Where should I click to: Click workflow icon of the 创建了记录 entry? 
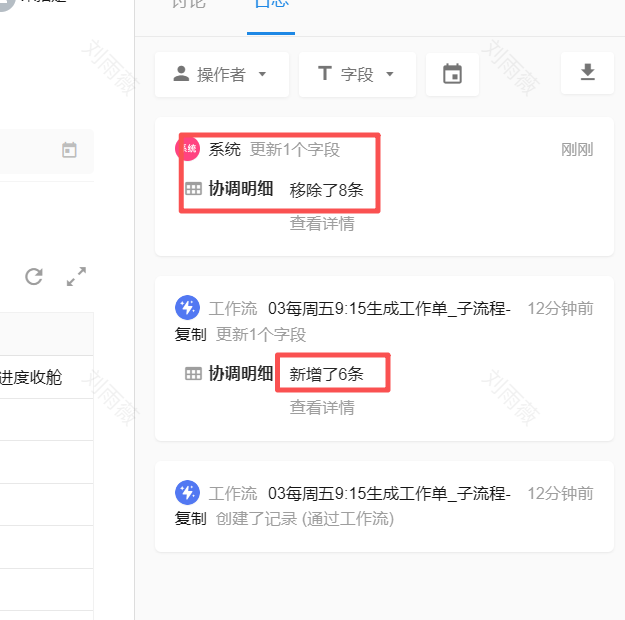[x=187, y=492]
